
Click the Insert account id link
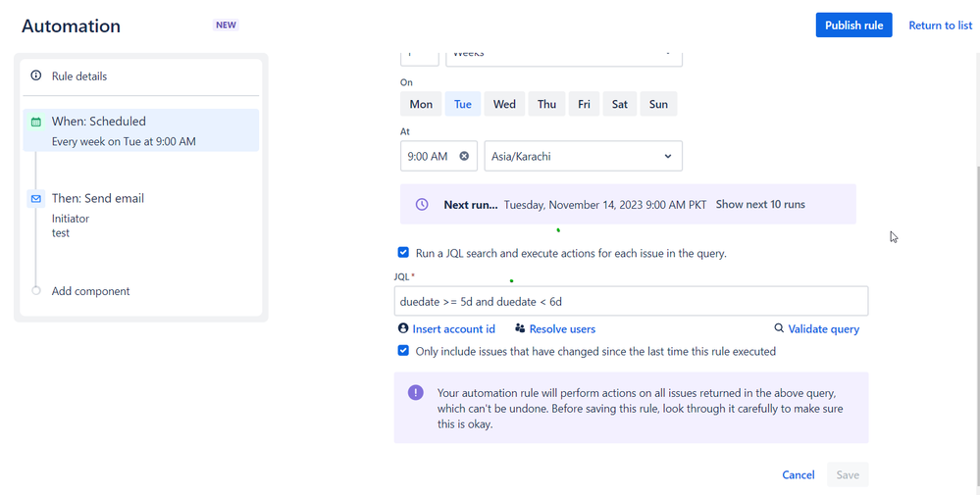(x=454, y=329)
